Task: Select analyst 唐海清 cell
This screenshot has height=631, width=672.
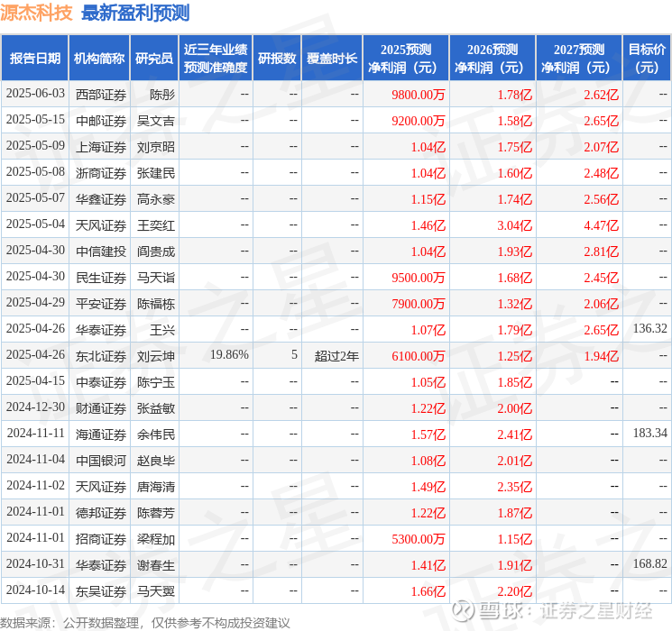Action: (155, 487)
